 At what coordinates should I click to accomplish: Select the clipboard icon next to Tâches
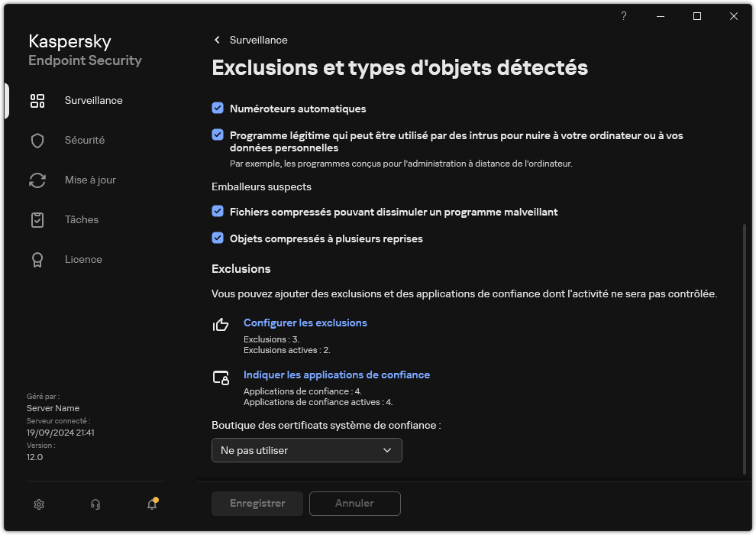click(x=37, y=219)
